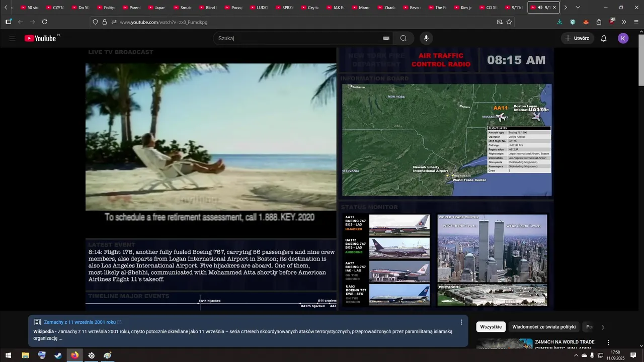Open the Firefox sidebar view button
Image resolution: width=644 pixels, height=362 pixels.
coord(9,22)
